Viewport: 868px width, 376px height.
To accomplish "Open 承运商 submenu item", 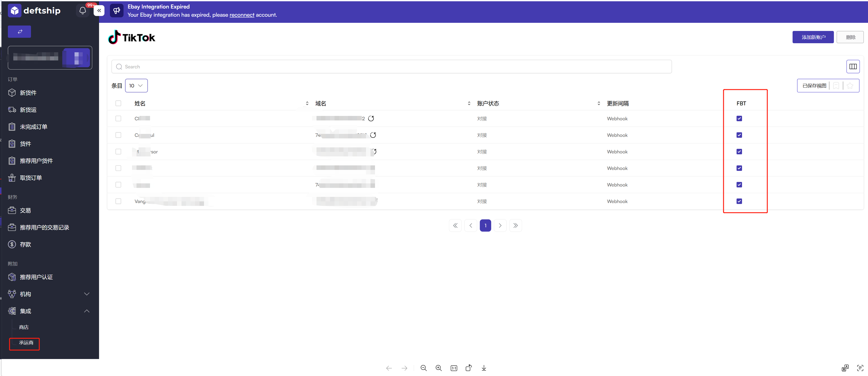I will pyautogui.click(x=26, y=343).
